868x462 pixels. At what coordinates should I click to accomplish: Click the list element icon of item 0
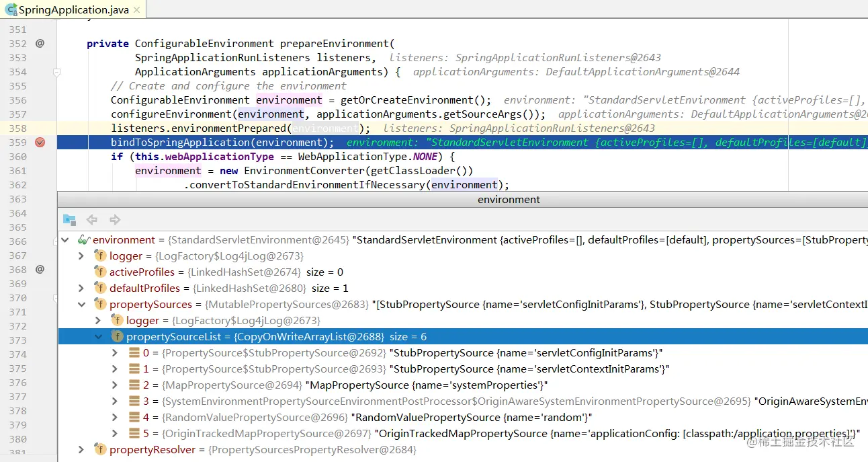[x=134, y=352]
